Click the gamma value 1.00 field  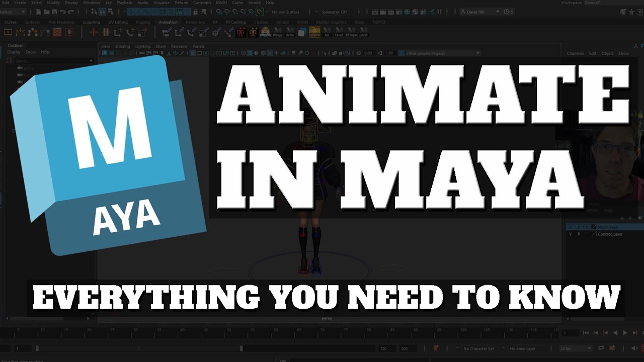point(390,53)
